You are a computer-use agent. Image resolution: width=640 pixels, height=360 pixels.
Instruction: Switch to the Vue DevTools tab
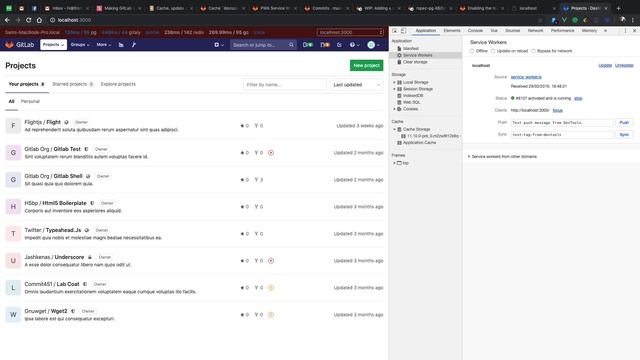click(x=494, y=31)
